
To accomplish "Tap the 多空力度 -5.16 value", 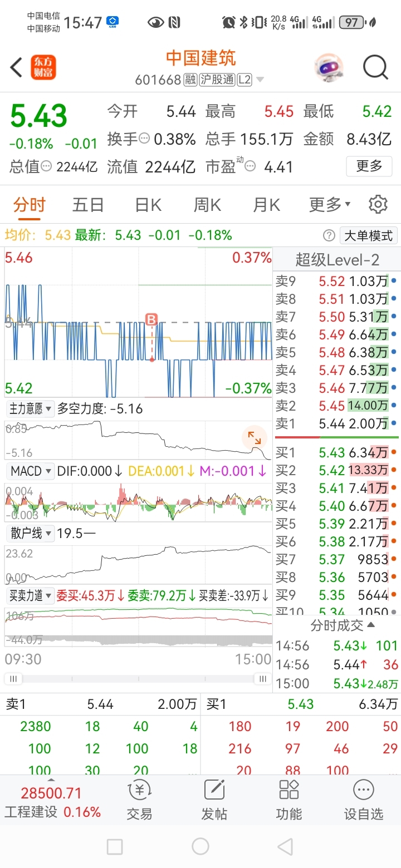I will coord(100,409).
